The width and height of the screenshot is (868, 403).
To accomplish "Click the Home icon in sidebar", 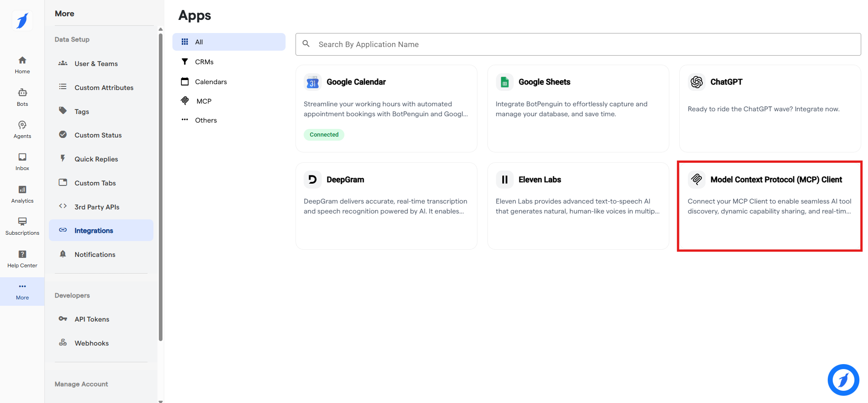I will click(22, 65).
